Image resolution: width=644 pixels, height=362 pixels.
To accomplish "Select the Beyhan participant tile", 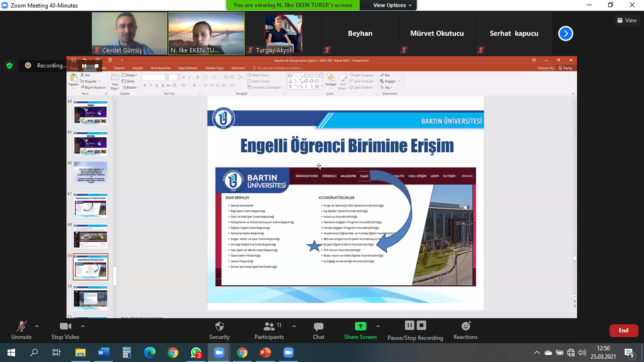I will pos(360,33).
